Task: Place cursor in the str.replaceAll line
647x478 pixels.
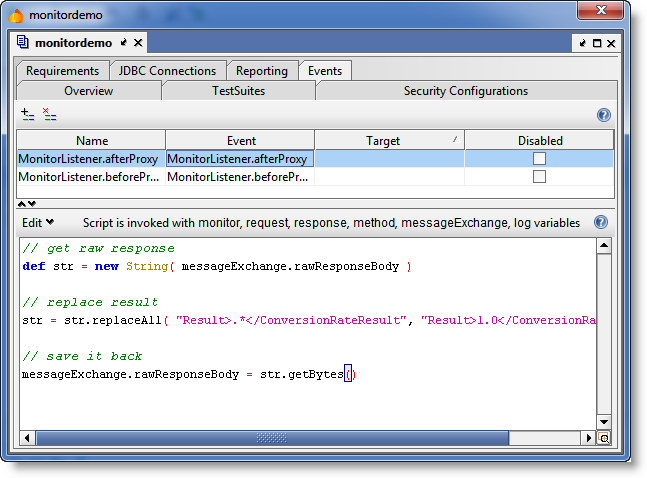Action: pyautogui.click(x=309, y=320)
